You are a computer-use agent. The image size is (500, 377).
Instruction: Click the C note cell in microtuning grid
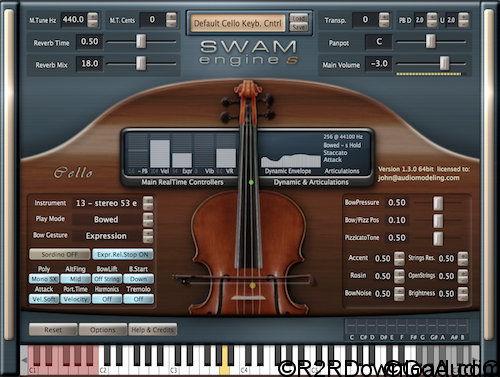(351, 327)
